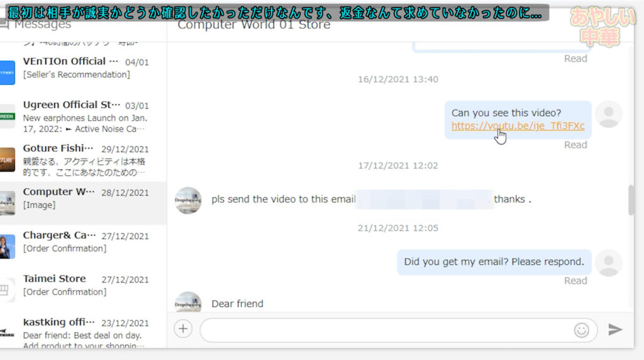Image resolution: width=644 pixels, height=360 pixels.
Task: Click the send arrow icon
Action: 615,330
